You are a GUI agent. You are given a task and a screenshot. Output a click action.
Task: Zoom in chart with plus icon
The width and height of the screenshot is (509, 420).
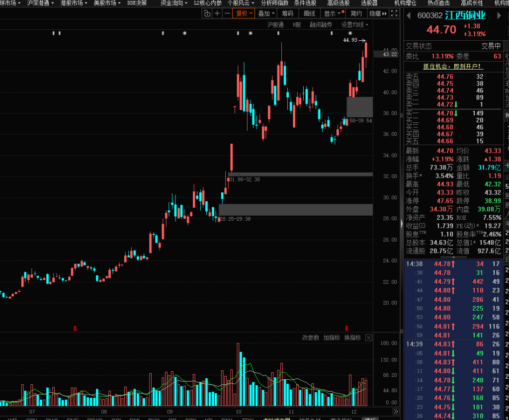click(x=217, y=13)
